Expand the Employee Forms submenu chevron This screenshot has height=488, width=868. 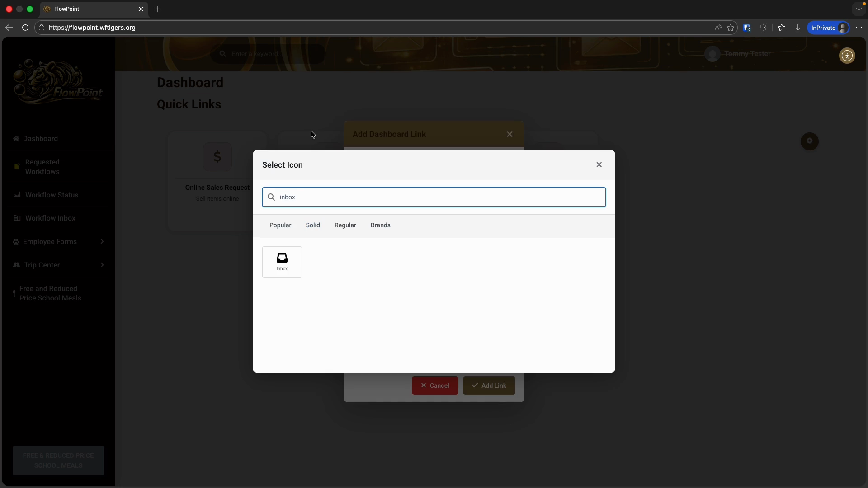point(102,242)
